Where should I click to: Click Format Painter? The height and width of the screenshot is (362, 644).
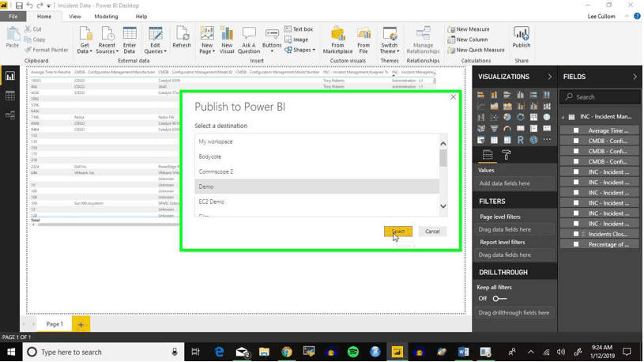pos(47,50)
